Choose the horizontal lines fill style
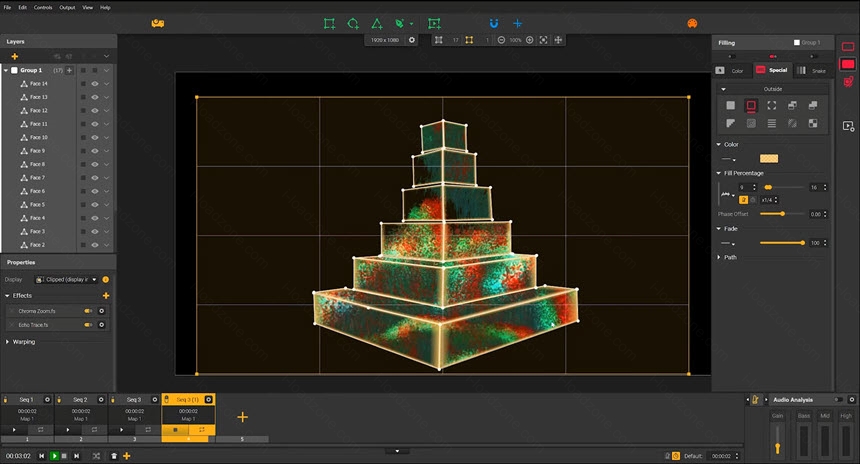This screenshot has height=464, width=860. coord(772,123)
